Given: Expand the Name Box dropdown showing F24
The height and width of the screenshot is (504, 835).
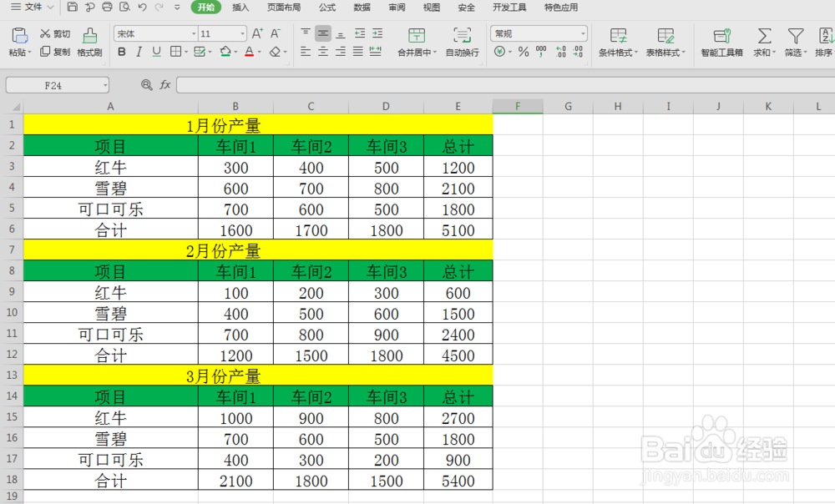Looking at the screenshot, I should tap(105, 85).
